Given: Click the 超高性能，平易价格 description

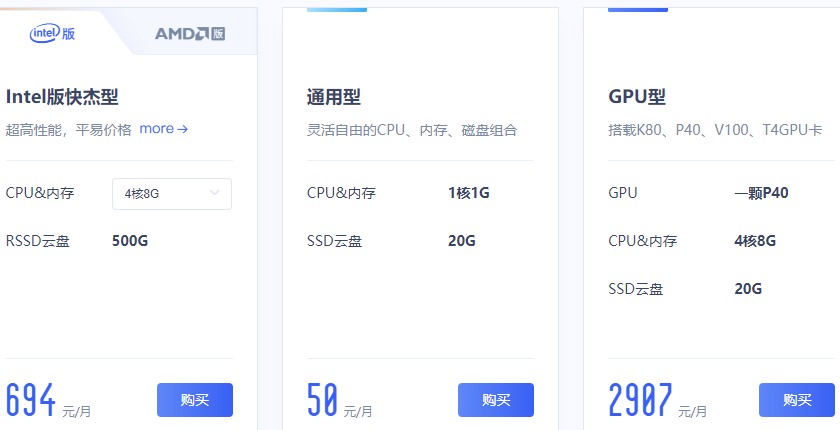Looking at the screenshot, I should click(x=69, y=130).
